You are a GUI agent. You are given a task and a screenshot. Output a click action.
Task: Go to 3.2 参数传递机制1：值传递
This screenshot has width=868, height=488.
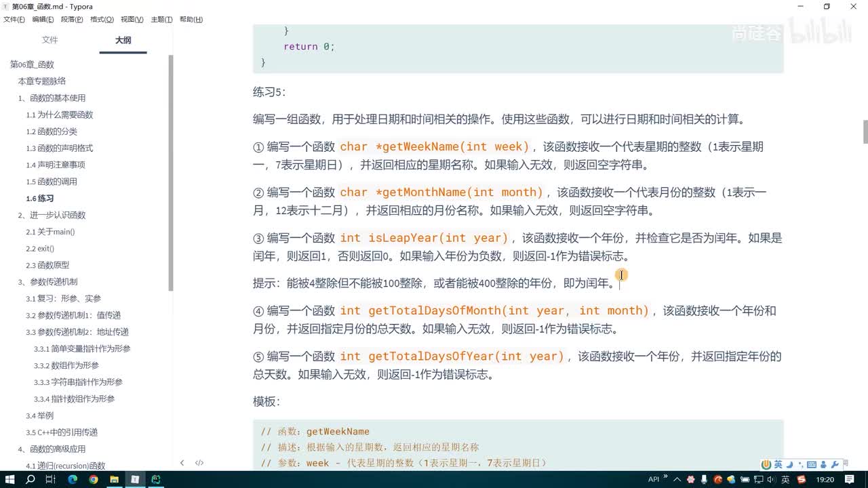[x=73, y=315]
